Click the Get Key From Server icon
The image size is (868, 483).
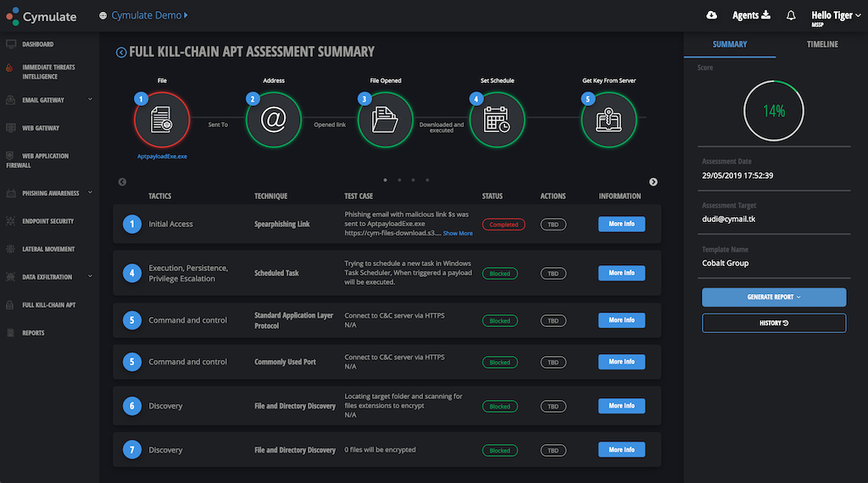(x=609, y=120)
